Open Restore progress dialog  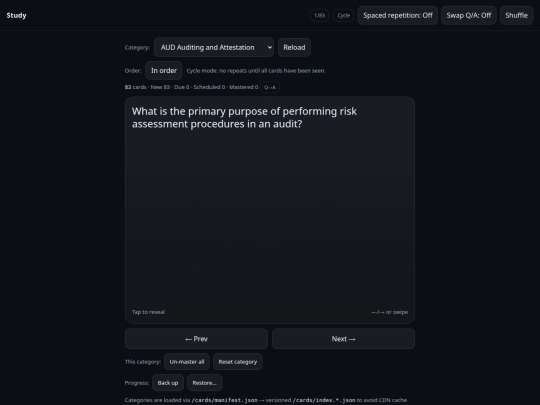coord(205,383)
